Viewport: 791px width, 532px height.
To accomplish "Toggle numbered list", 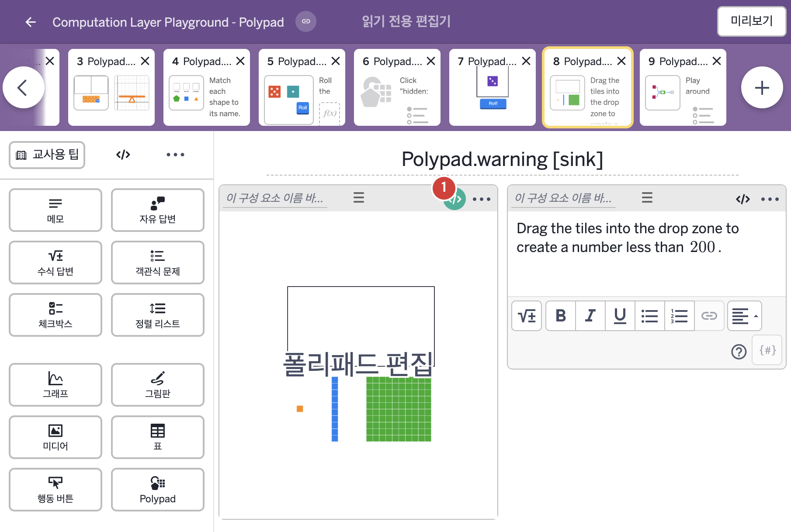I will [680, 316].
